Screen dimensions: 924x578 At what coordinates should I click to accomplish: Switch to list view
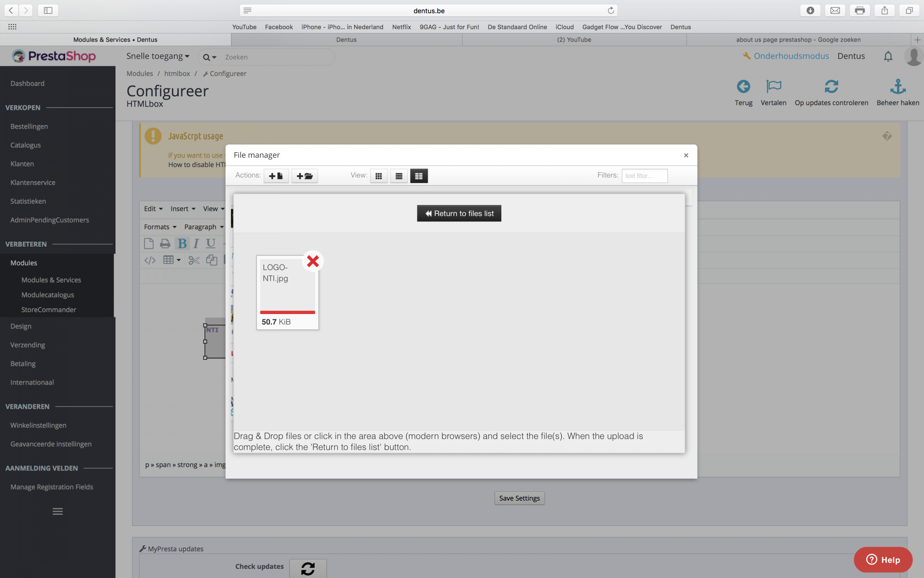pyautogui.click(x=398, y=176)
